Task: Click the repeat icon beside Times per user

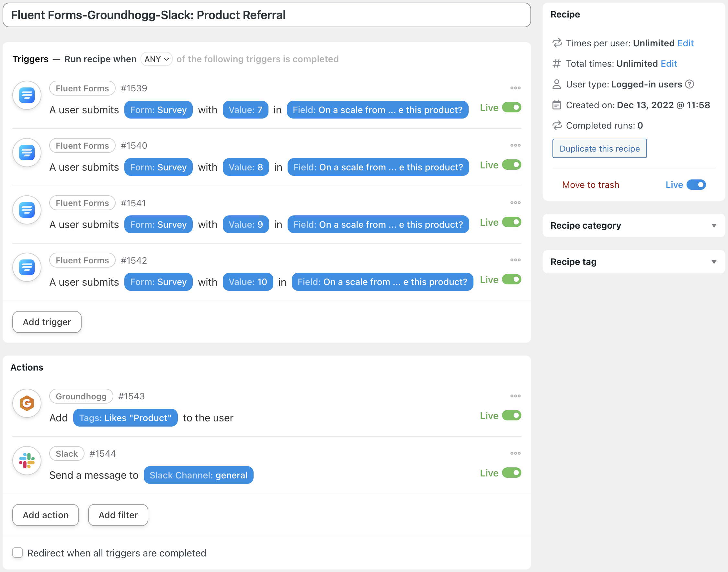Action: (x=557, y=43)
